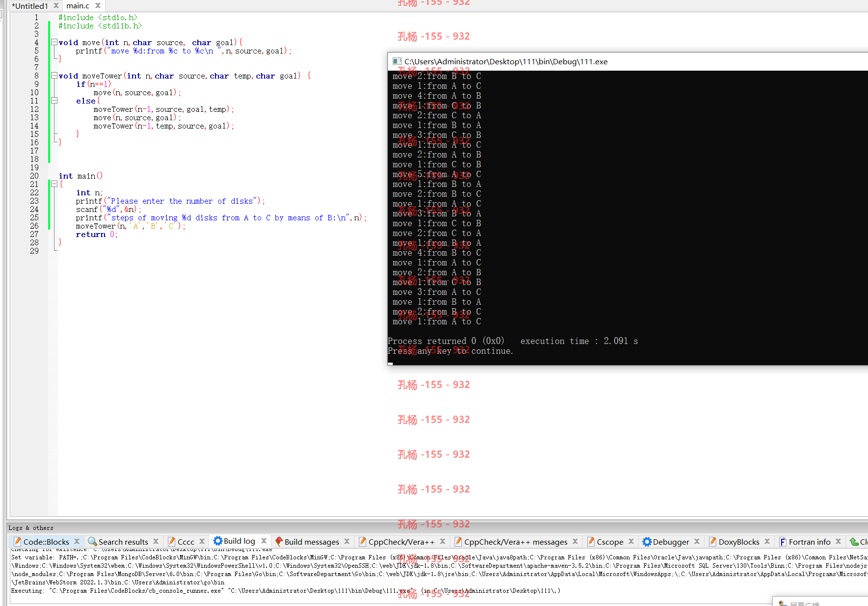Screen dimensions: 868x606
Task: Close the Cscope log tab
Action: coord(631,541)
